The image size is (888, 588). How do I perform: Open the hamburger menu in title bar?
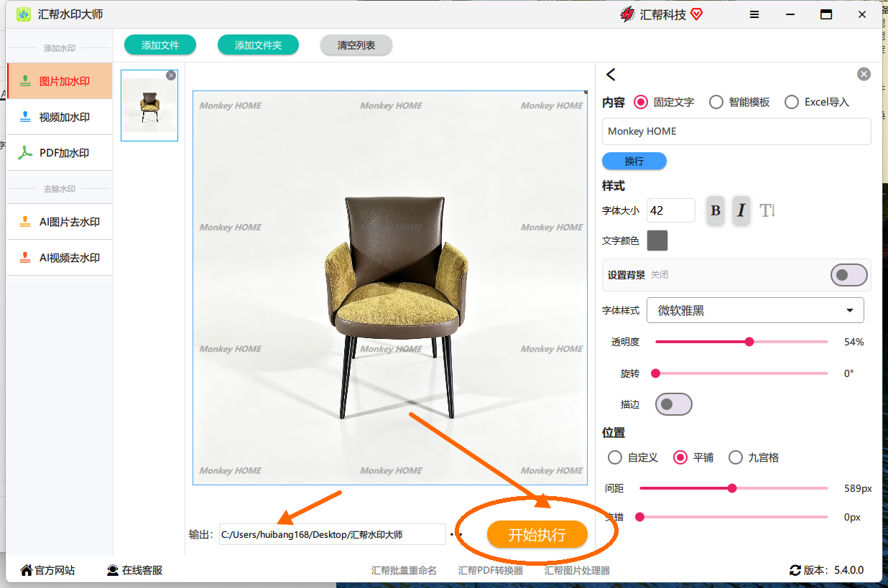point(754,14)
